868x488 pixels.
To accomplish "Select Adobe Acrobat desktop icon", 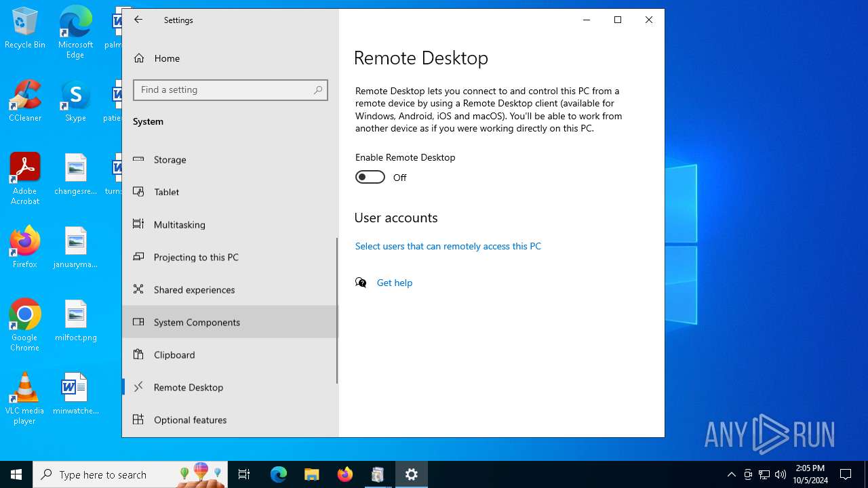I will click(25, 179).
